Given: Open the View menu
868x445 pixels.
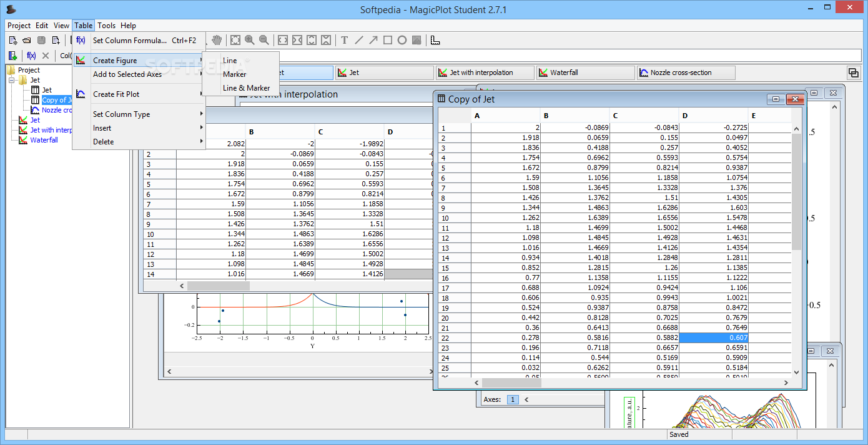Looking at the screenshot, I should (x=61, y=26).
